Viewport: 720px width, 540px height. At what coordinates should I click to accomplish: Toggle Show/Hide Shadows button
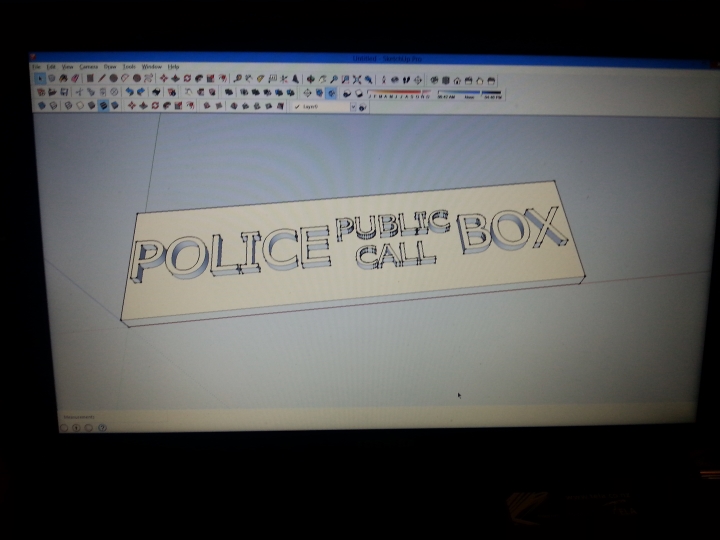pyautogui.click(x=359, y=94)
